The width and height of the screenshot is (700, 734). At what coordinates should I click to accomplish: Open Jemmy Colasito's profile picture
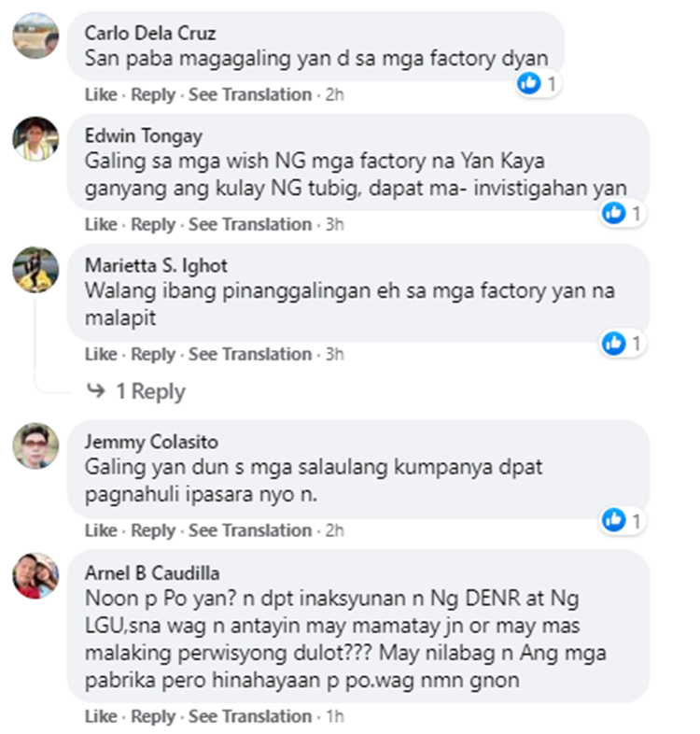(36, 445)
